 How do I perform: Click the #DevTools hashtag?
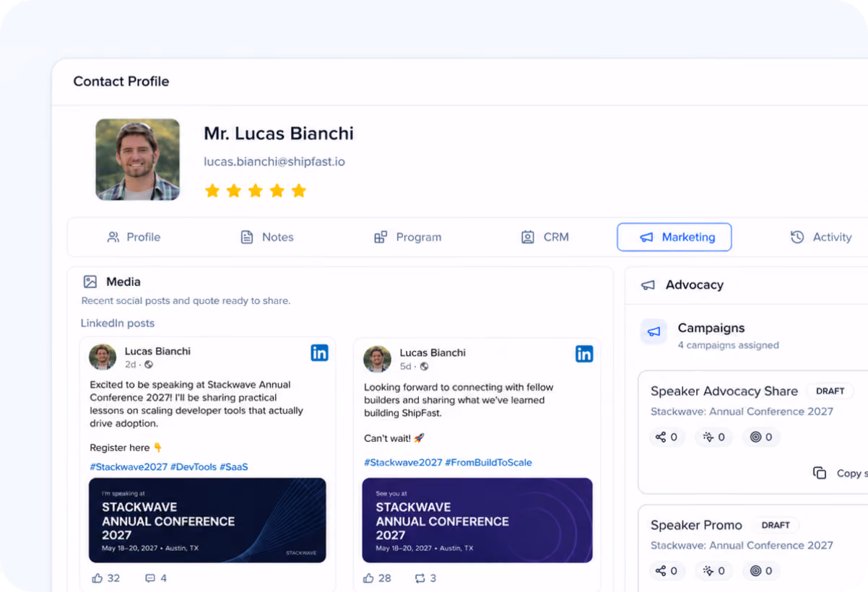(x=194, y=467)
